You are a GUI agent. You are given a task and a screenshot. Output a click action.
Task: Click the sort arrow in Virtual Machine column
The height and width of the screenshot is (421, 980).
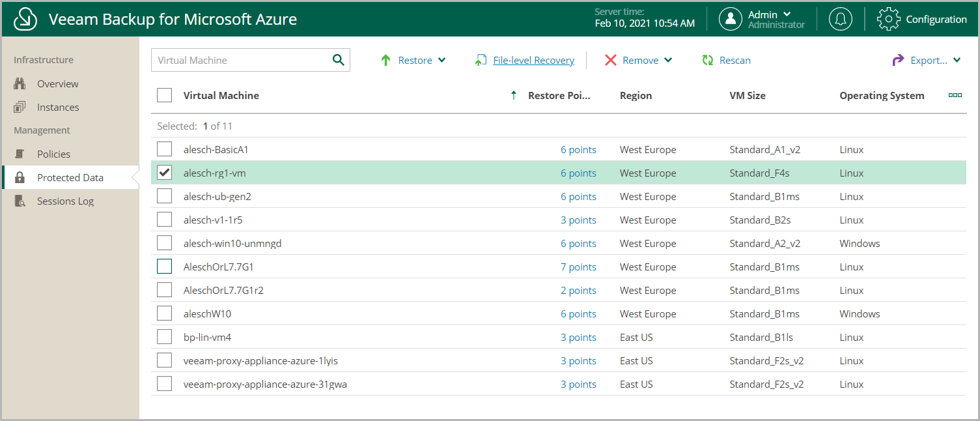514,95
